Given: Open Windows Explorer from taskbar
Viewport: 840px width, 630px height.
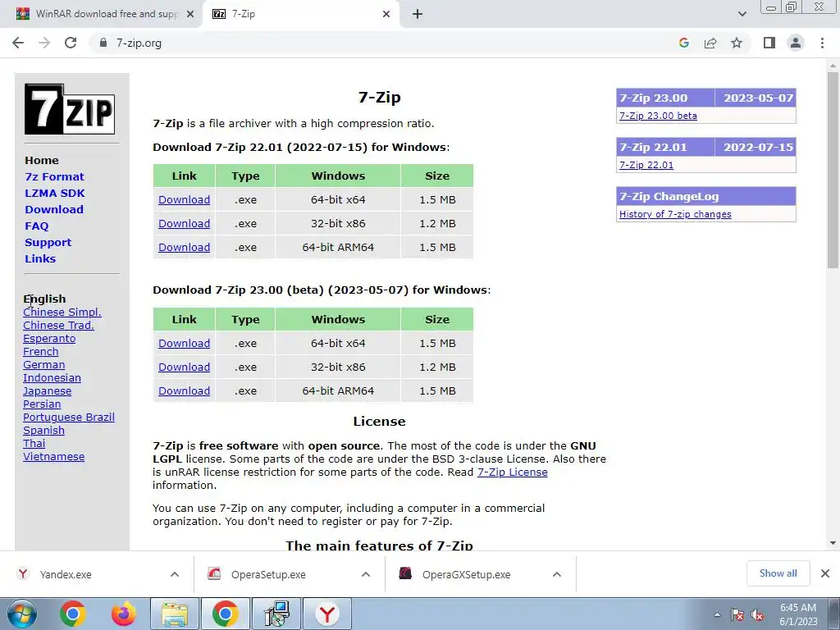Looking at the screenshot, I should click(175, 614).
